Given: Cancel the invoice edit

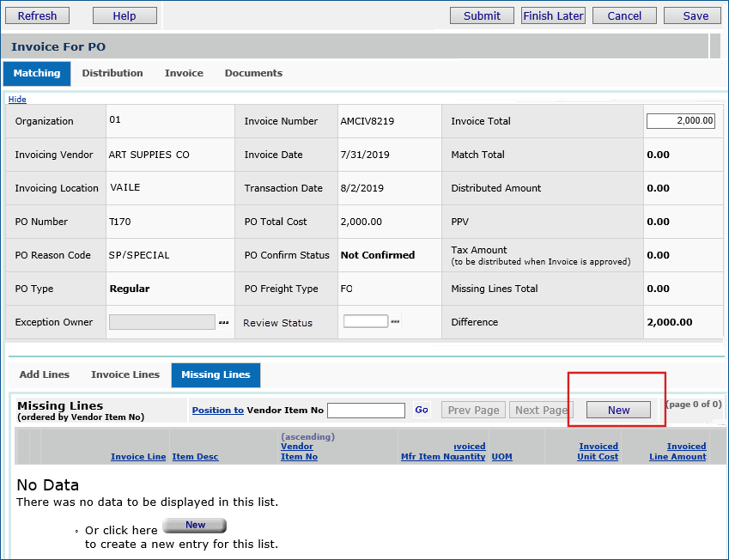Looking at the screenshot, I should click(x=624, y=15).
